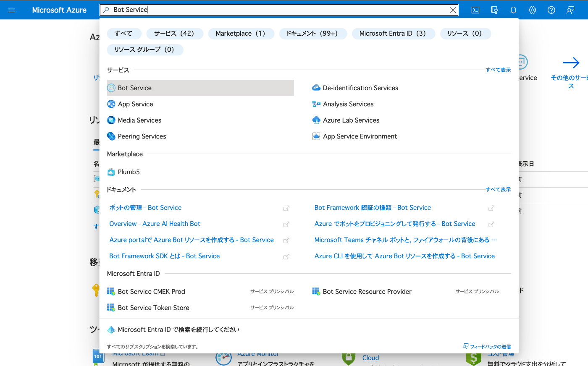Click the Media Services icon
The width and height of the screenshot is (588, 366).
coord(111,120)
